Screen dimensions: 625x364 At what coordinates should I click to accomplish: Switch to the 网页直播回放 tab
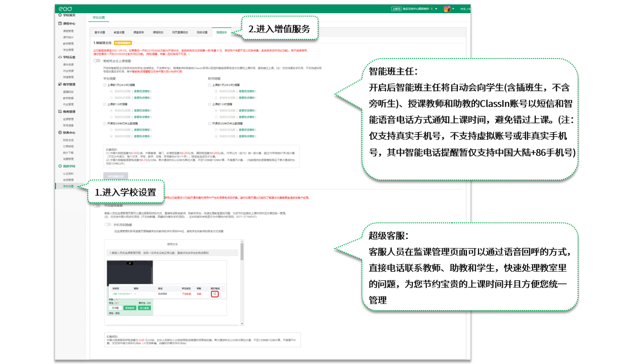pos(180,32)
